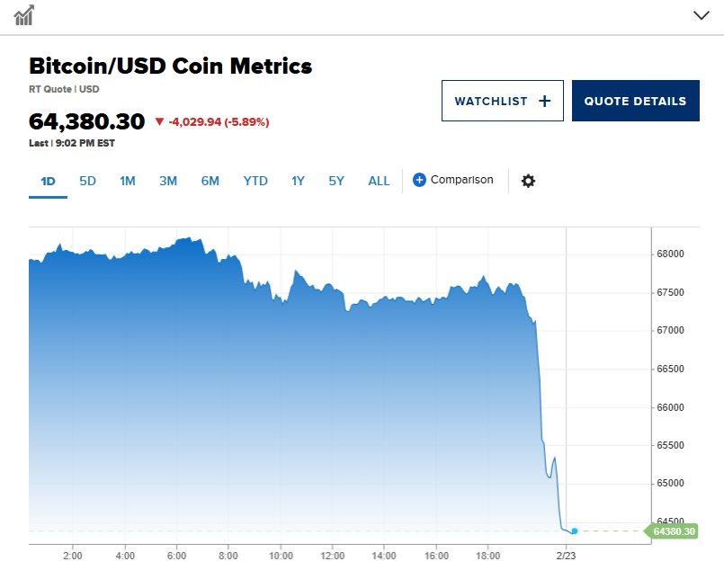The width and height of the screenshot is (724, 588).
Task: Switch to the 5D timeframe tab
Action: [87, 181]
